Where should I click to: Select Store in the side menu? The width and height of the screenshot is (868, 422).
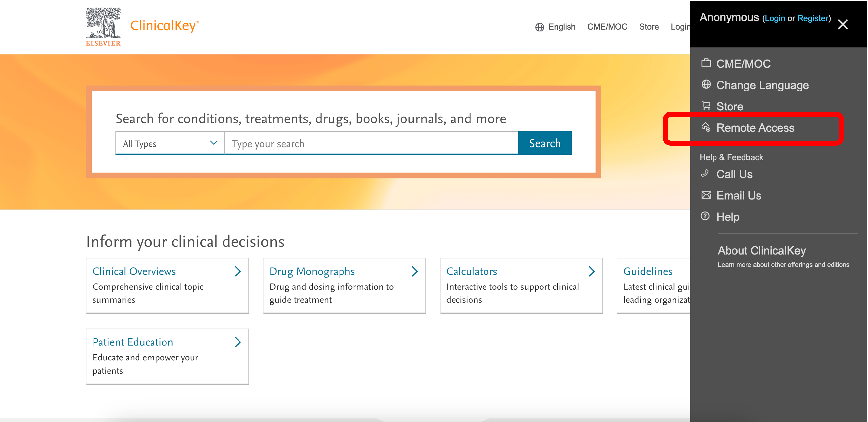pyautogui.click(x=730, y=106)
